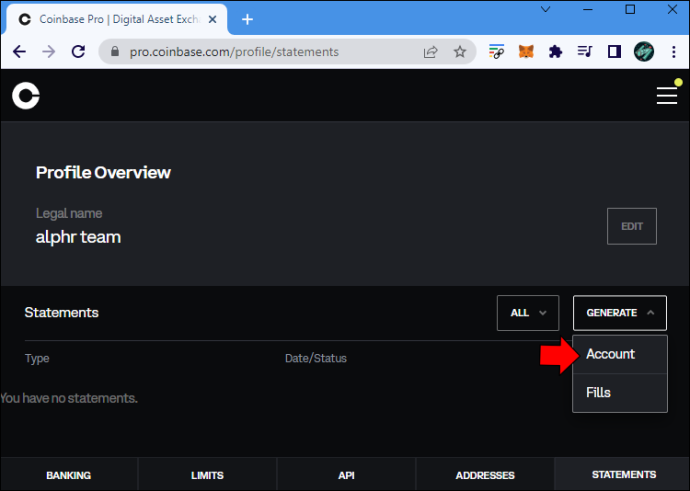Open a new browser tab

(x=247, y=19)
